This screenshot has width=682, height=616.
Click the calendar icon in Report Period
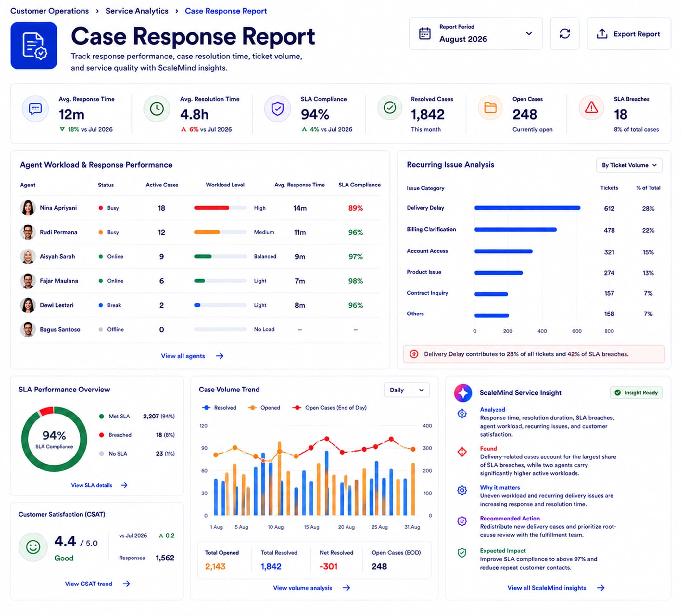pos(425,33)
